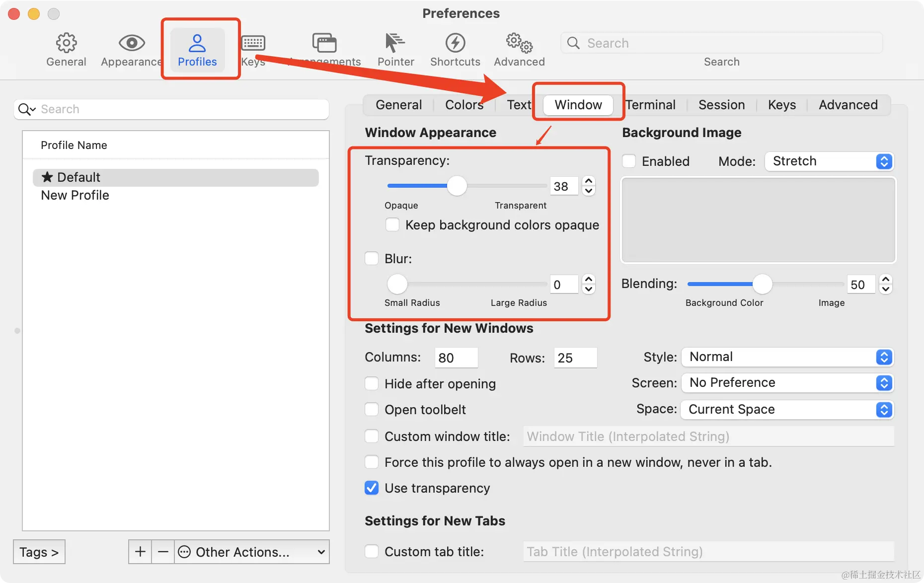This screenshot has height=583, width=924.
Task: Adjust the Blending value stepper
Action: [x=886, y=285]
